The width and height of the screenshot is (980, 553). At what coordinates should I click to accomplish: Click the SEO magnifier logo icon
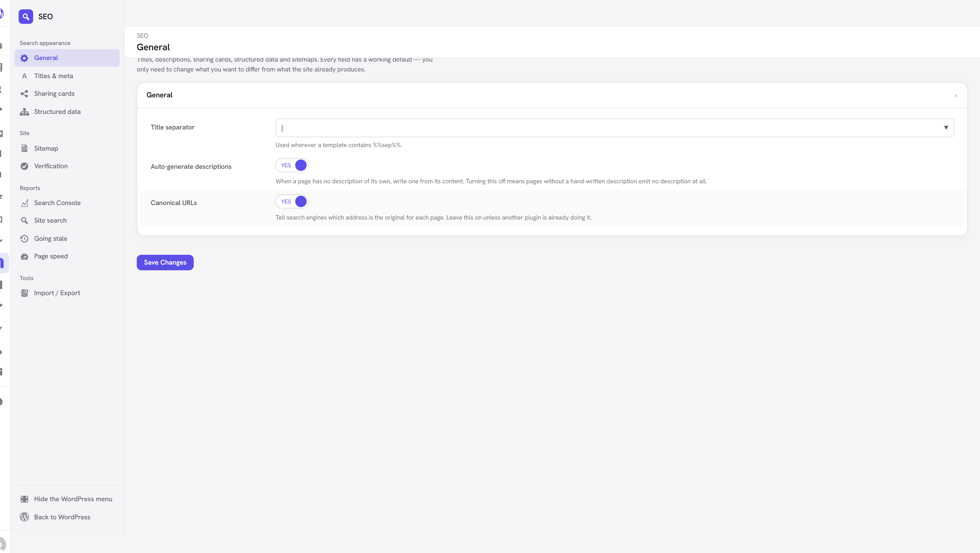(x=25, y=16)
